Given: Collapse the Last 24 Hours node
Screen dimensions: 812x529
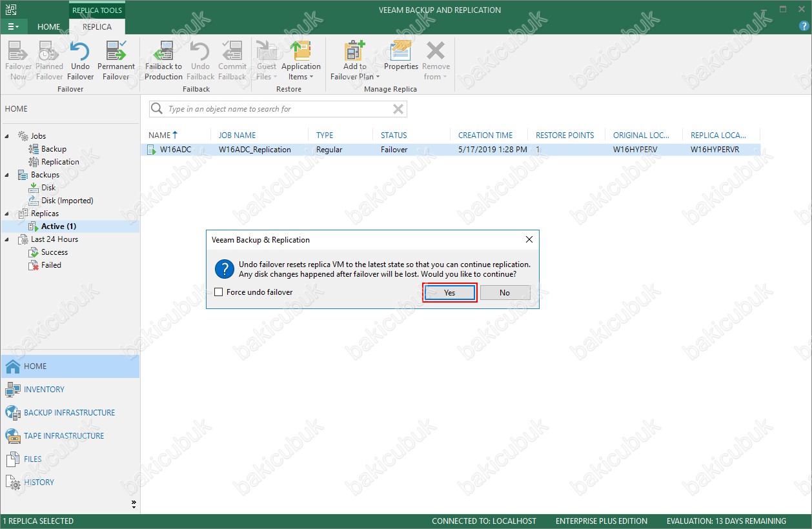Looking at the screenshot, I should coord(7,239).
